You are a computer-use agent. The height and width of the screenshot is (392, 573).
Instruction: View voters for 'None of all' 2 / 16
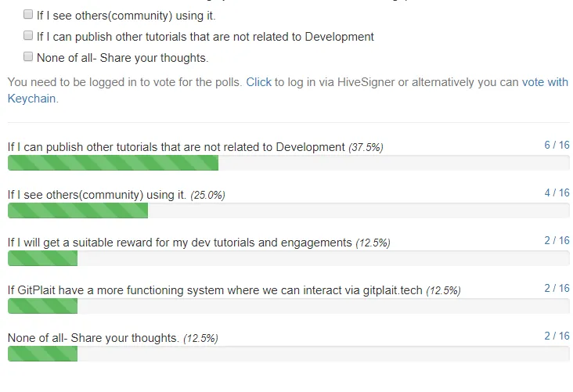point(557,336)
